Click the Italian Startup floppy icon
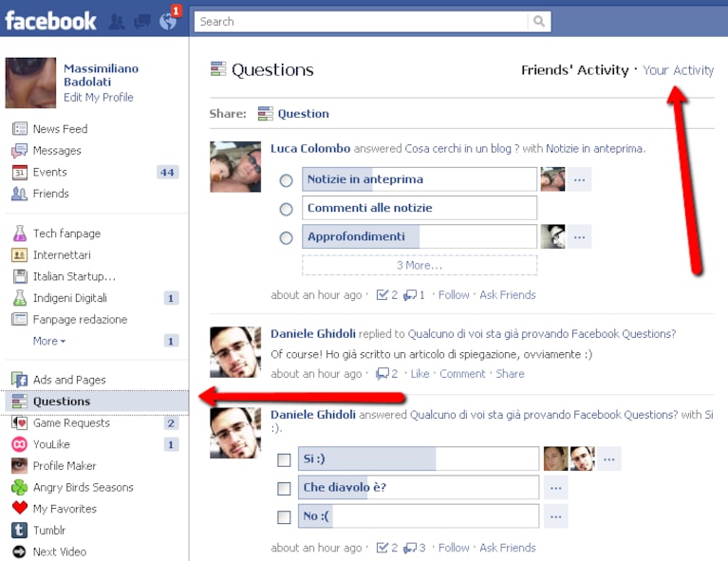This screenshot has width=728, height=561. click(x=20, y=276)
